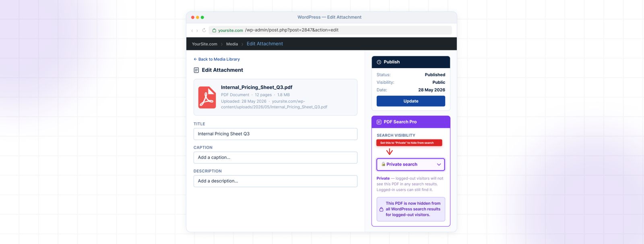Click the Update button

(x=411, y=101)
